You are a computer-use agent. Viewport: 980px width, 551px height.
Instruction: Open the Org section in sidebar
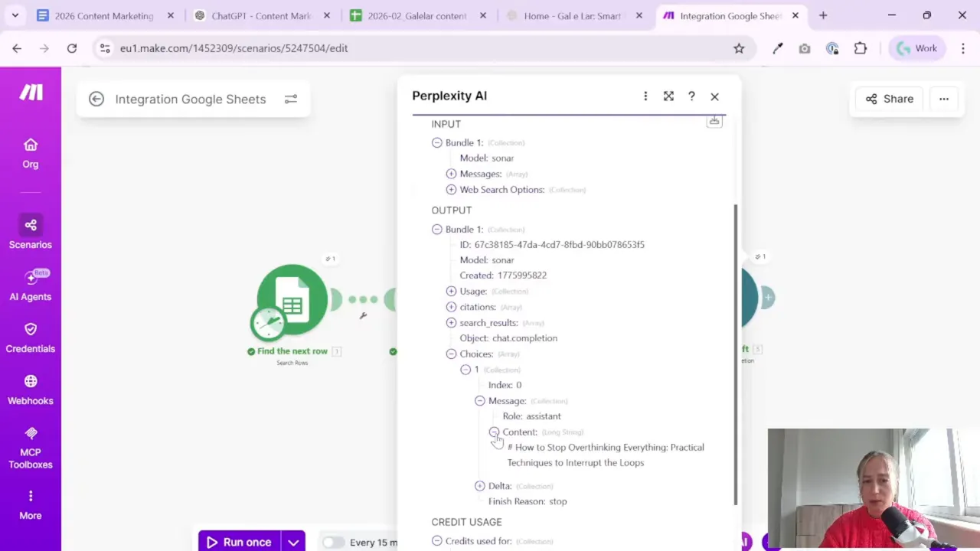click(31, 153)
